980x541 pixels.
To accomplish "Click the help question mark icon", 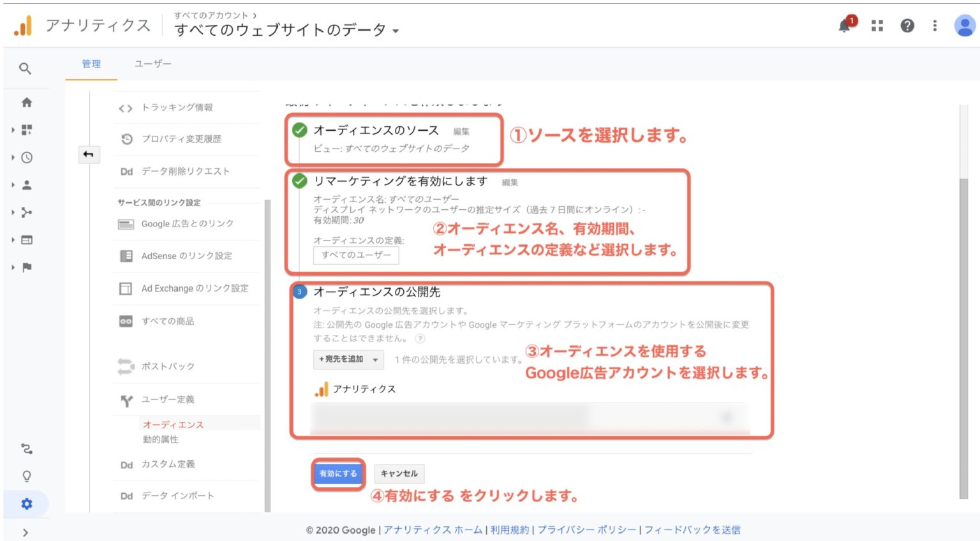I will click(x=907, y=26).
